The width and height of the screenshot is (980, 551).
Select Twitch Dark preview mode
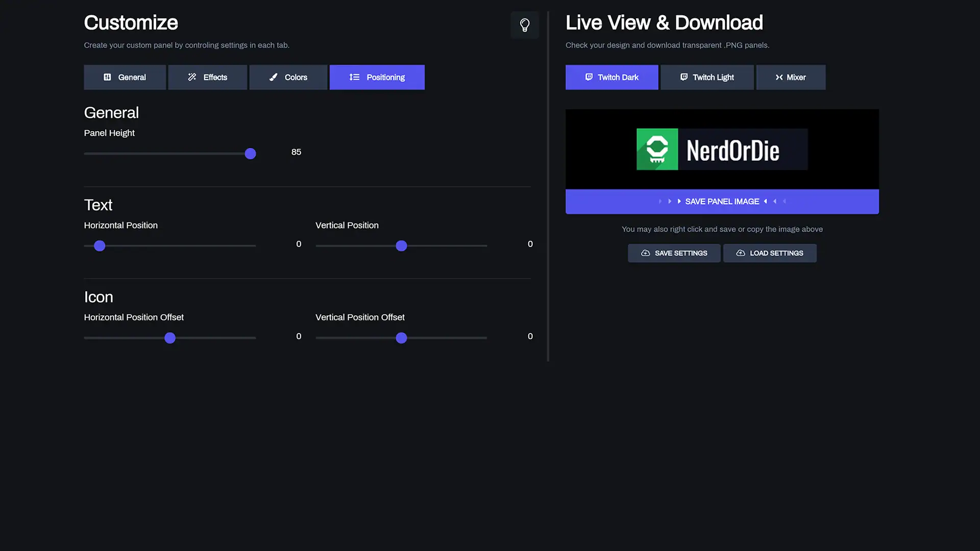coord(612,77)
